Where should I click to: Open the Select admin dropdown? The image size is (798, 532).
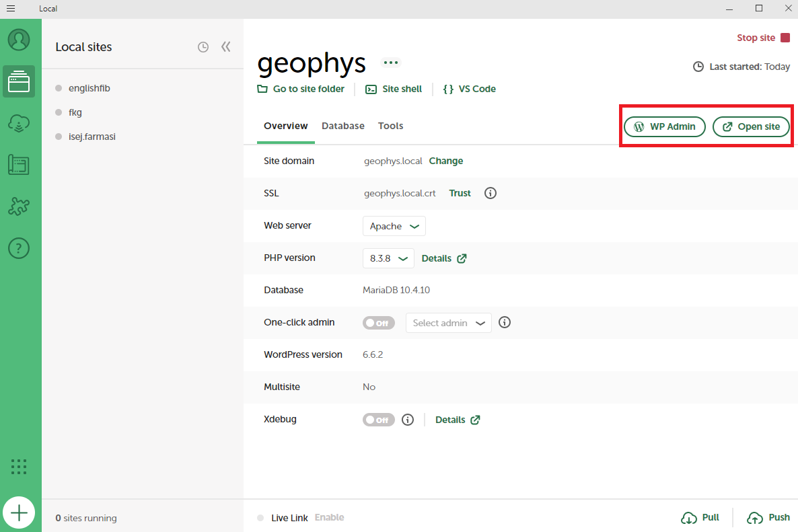448,323
